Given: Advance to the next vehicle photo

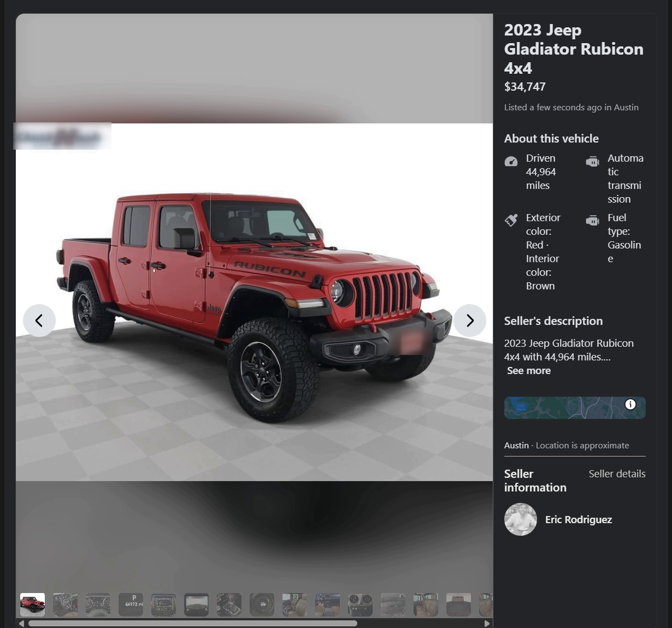Looking at the screenshot, I should [x=470, y=321].
